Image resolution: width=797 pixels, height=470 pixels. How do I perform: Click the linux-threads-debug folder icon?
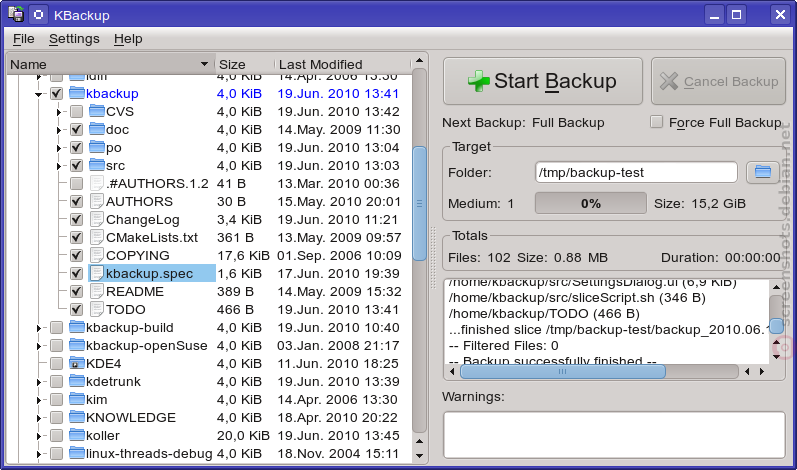coord(77,453)
